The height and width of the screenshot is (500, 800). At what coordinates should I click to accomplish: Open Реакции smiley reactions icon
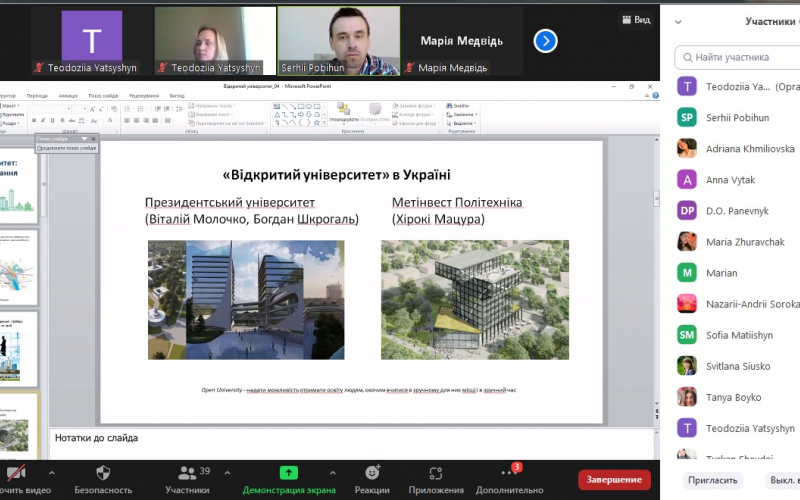[372, 472]
